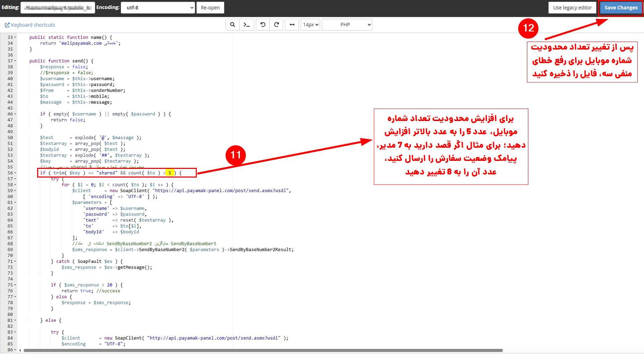The width and height of the screenshot is (644, 362).
Task: Redo the last undone edit
Action: point(276,25)
